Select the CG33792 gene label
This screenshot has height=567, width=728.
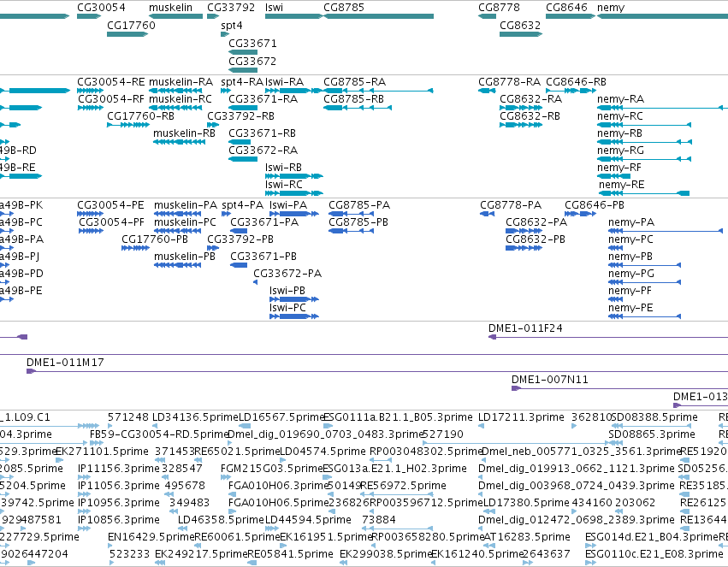tap(231, 8)
